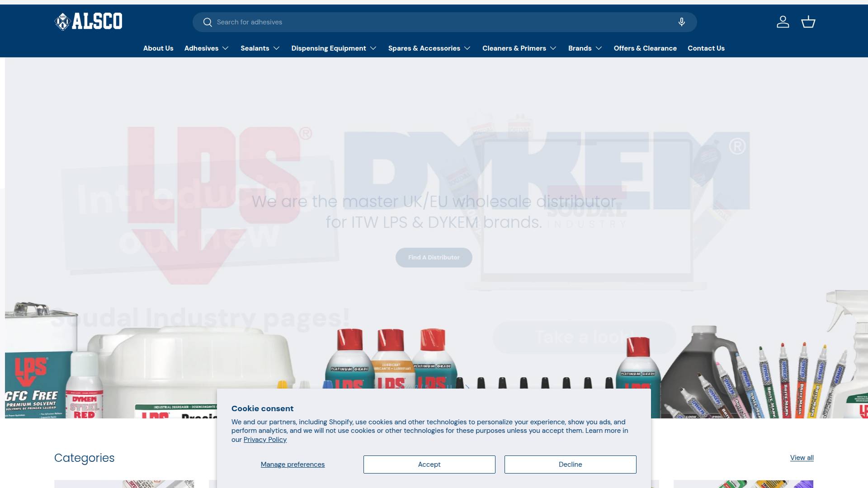868x488 pixels.
Task: Open the shopping basket icon
Action: click(808, 22)
